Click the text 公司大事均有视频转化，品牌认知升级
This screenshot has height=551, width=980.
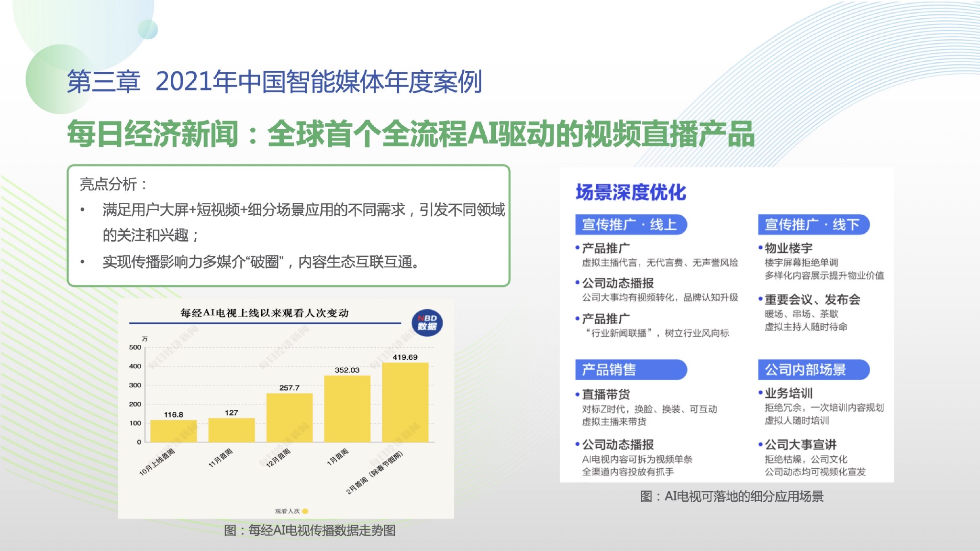click(660, 298)
